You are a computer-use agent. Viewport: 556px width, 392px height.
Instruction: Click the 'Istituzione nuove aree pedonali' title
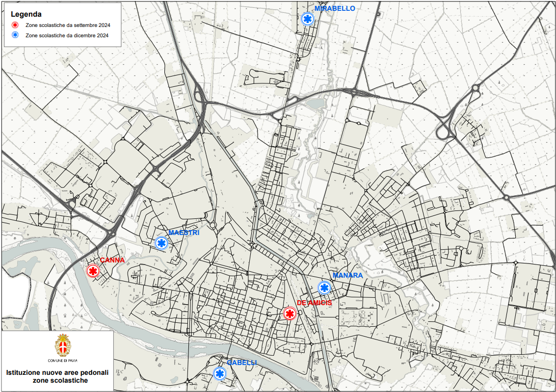coord(57,372)
